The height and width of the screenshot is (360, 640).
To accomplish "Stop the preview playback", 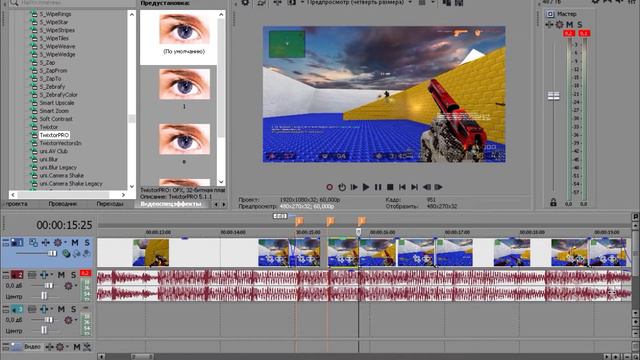I will (x=390, y=187).
